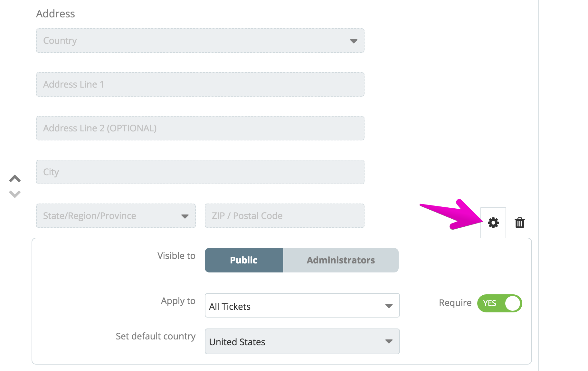Move Address field up with chevron
588x371 pixels.
[x=15, y=179]
